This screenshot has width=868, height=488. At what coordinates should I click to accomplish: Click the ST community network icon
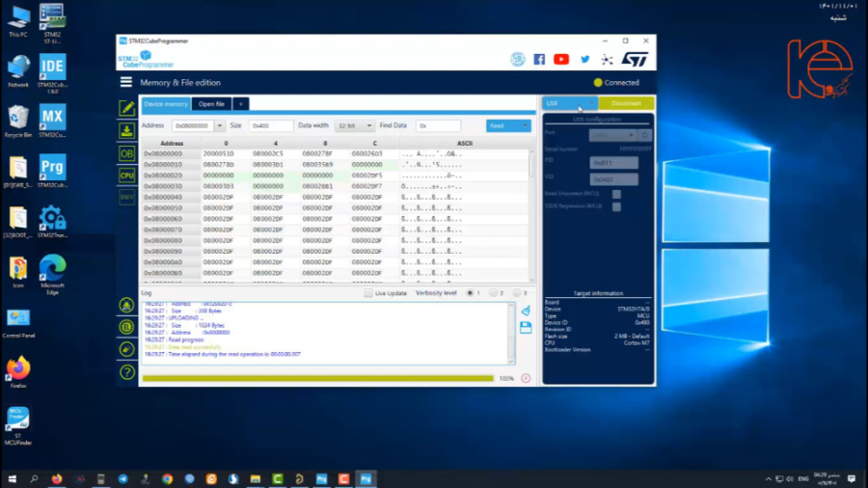pos(608,60)
